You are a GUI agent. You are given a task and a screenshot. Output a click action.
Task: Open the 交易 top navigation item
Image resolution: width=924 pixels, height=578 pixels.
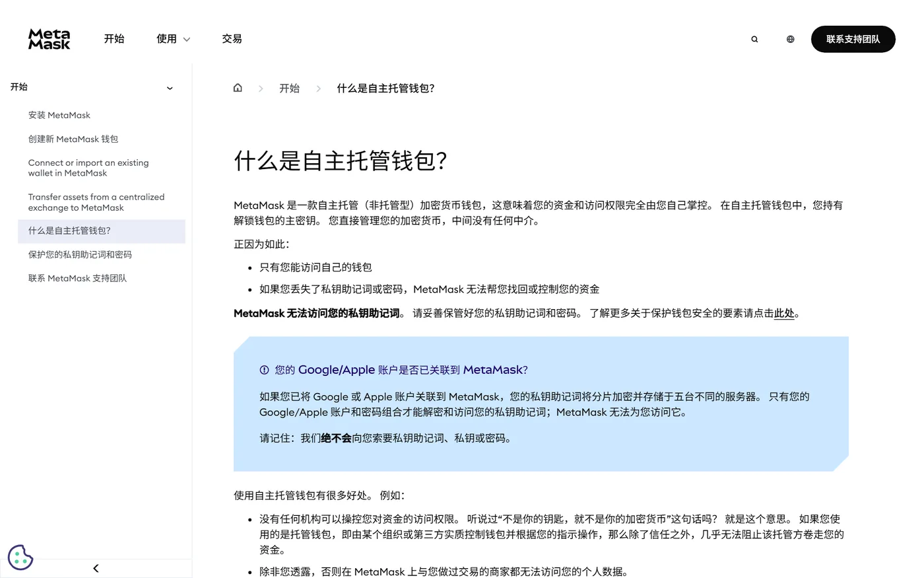(x=232, y=39)
